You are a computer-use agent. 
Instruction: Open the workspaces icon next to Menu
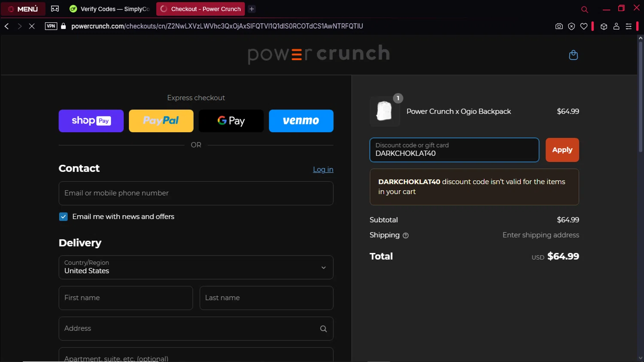(55, 9)
